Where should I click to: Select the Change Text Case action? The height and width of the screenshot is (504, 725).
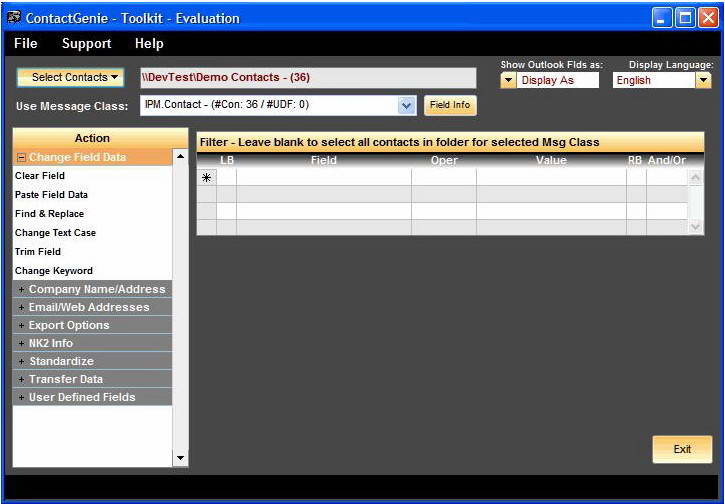coord(92,233)
